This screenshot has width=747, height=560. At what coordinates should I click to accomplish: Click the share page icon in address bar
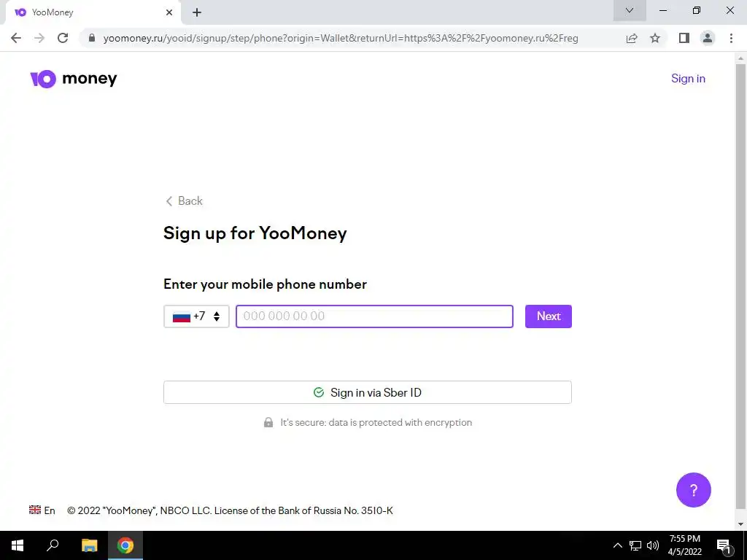tap(632, 38)
